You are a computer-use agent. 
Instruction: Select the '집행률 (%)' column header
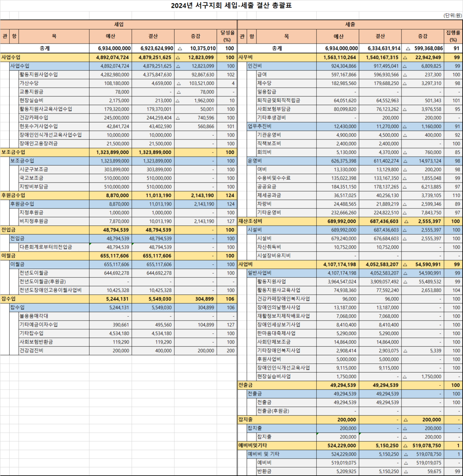[453, 37]
